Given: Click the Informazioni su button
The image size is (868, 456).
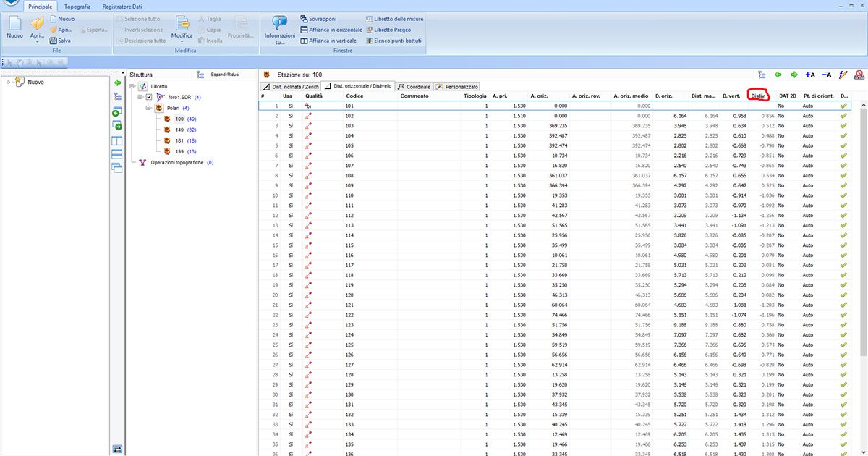Looking at the screenshot, I should 279,30.
